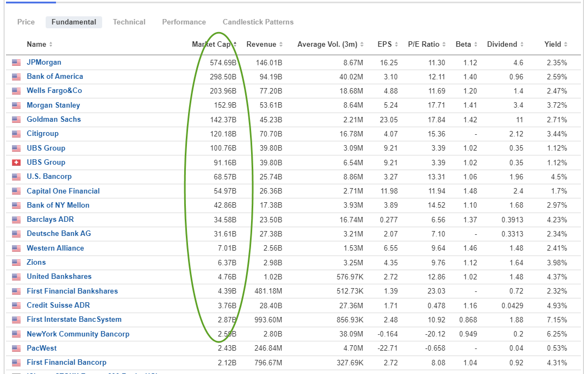The image size is (588, 374).
Task: Open the Western Alliance link
Action: point(55,248)
